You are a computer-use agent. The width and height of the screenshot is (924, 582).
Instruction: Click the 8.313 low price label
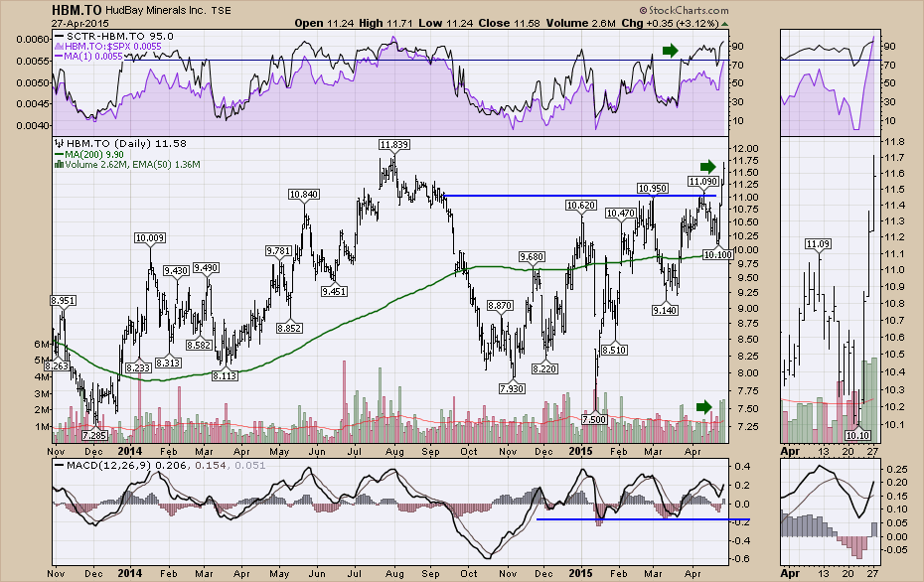[x=168, y=363]
